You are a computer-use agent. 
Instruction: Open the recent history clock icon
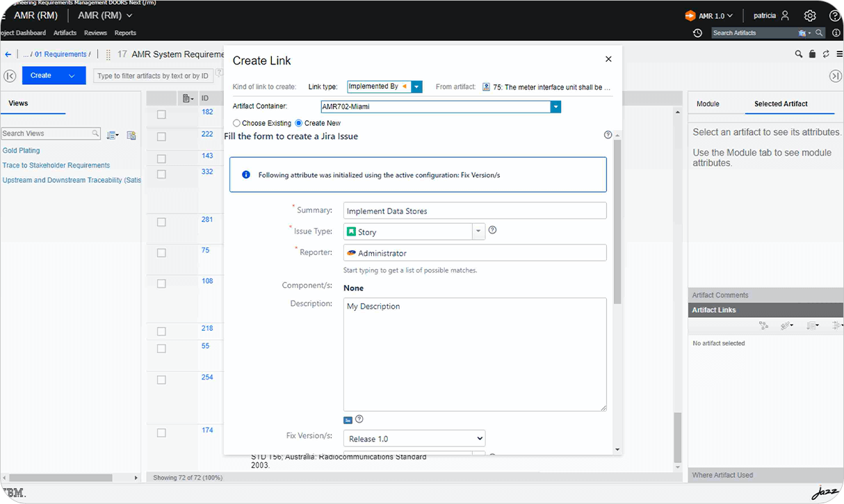[x=697, y=33]
